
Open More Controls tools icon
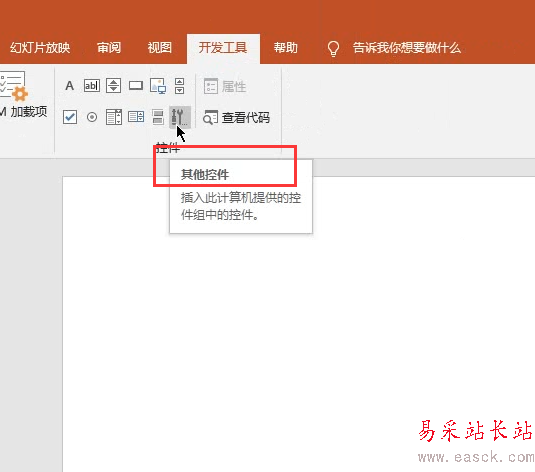(x=179, y=117)
